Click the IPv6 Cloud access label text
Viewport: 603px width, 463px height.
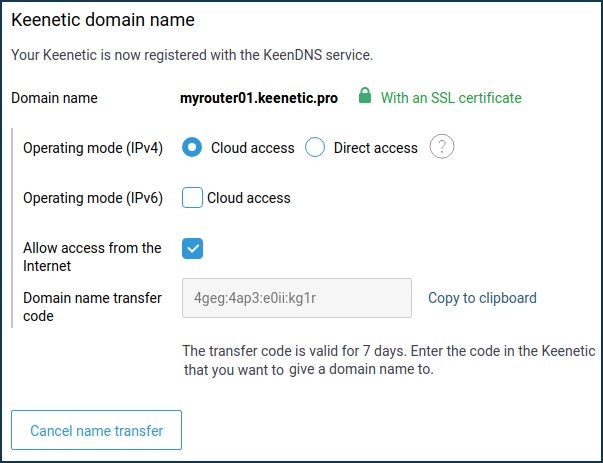[x=248, y=198]
